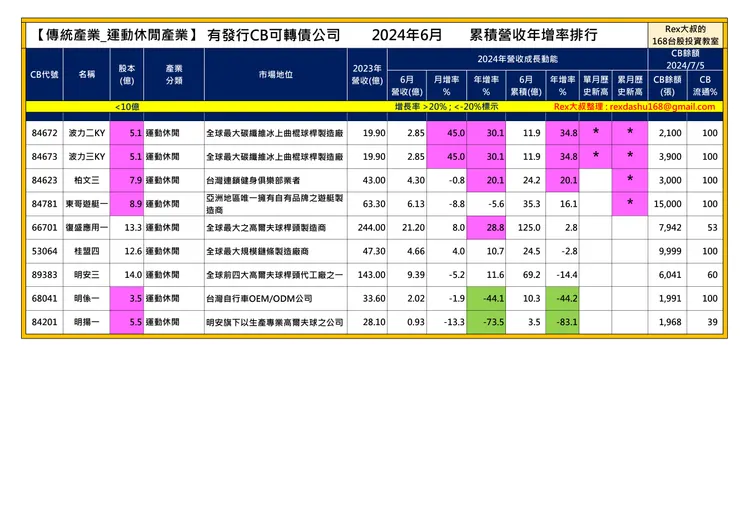
Task: Click the 全球前四大高爾夫球桿頭代工廠之一 description
Action: point(275,275)
